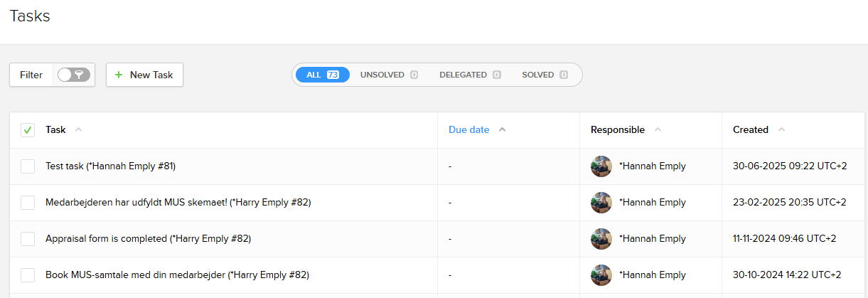Image resolution: width=868 pixels, height=298 pixels.
Task: Switch to the Delegated tab
Action: 469,75
